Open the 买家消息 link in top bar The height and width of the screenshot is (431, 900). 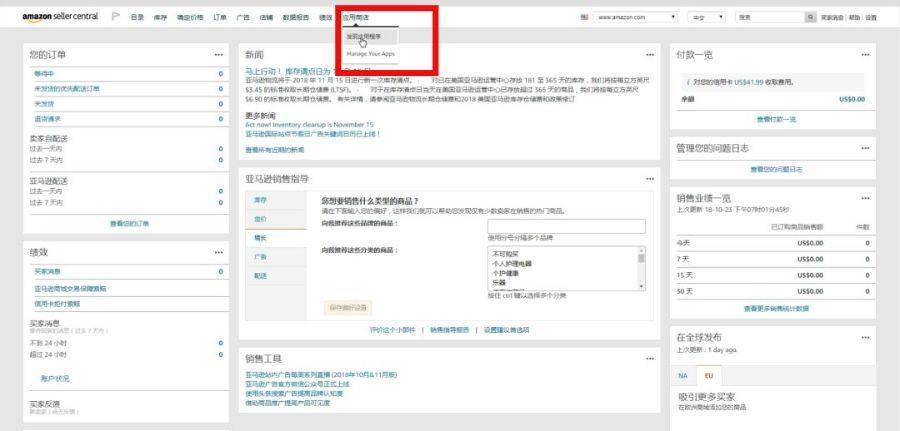(832, 18)
